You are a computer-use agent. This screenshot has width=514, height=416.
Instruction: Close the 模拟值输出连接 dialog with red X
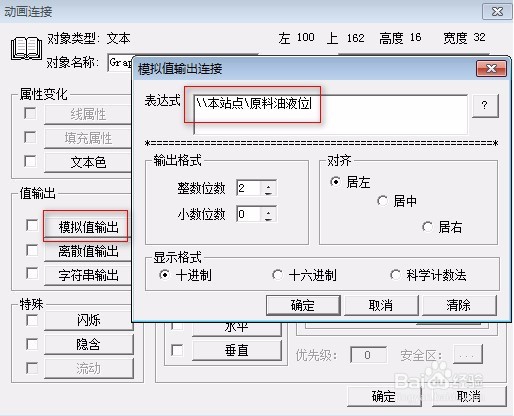491,69
